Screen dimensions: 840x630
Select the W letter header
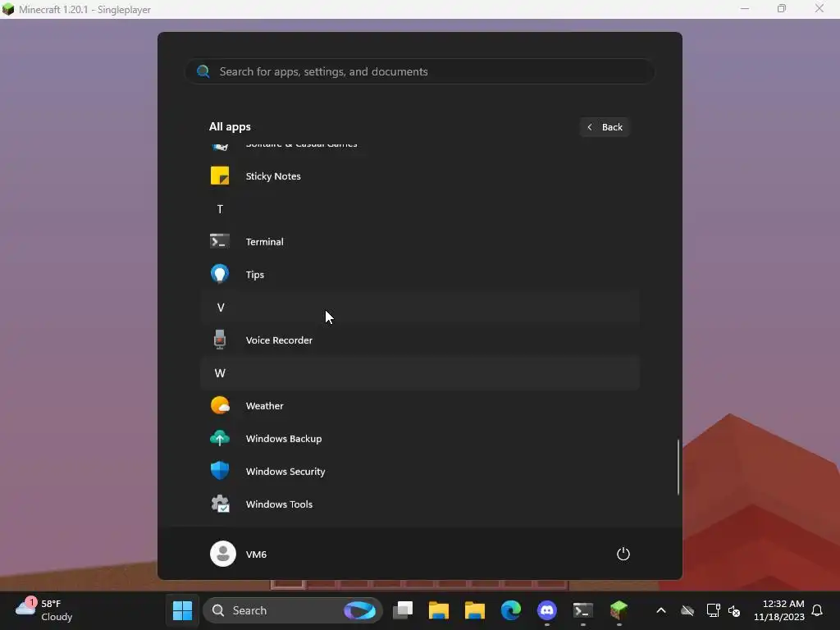tap(420, 373)
